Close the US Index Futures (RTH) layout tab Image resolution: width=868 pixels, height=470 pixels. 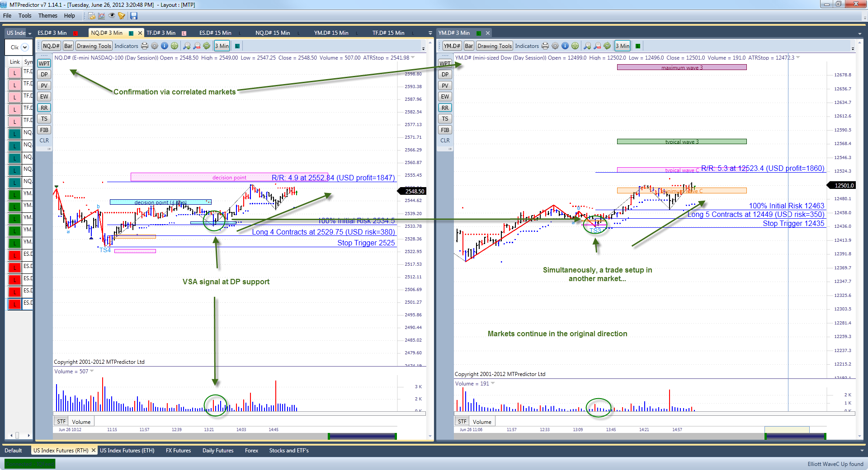(x=94, y=451)
